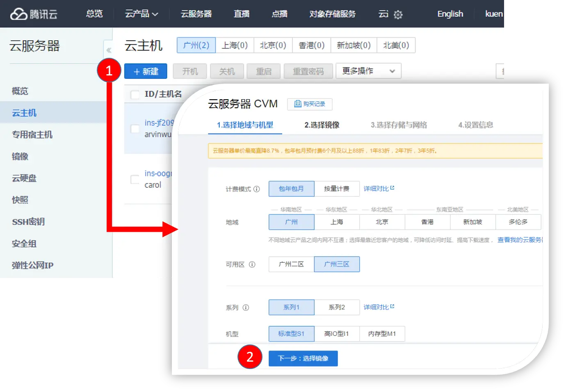Open the 更多操作 dropdown
Image resolution: width=566 pixels, height=392 pixels.
tap(368, 71)
